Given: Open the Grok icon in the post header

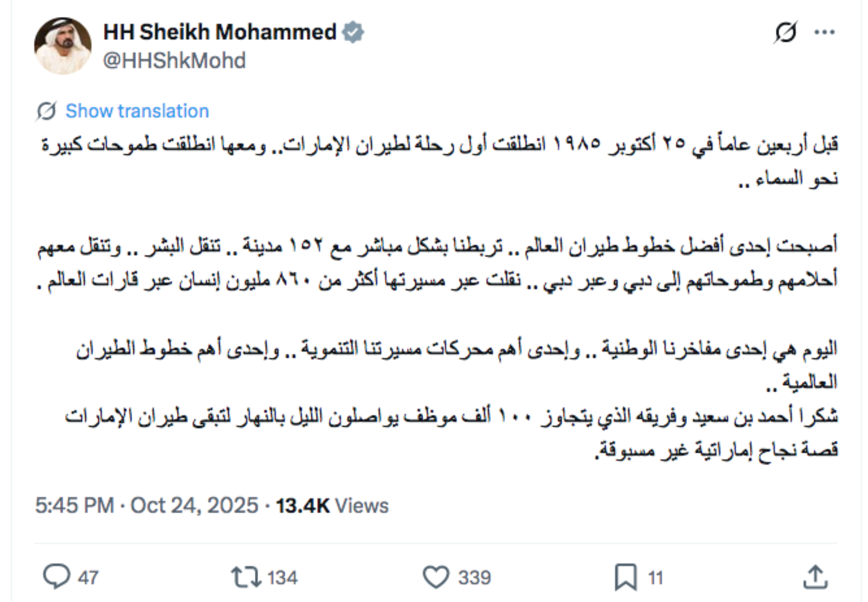Looking at the screenshot, I should pos(786,32).
